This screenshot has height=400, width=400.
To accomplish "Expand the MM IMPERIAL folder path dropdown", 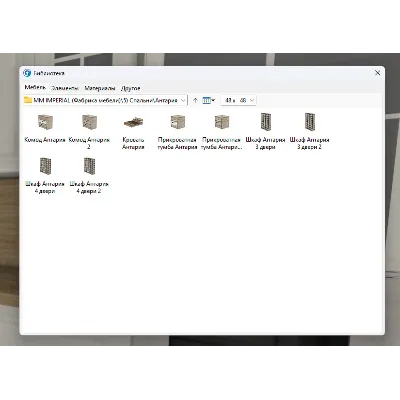I will [x=183, y=100].
